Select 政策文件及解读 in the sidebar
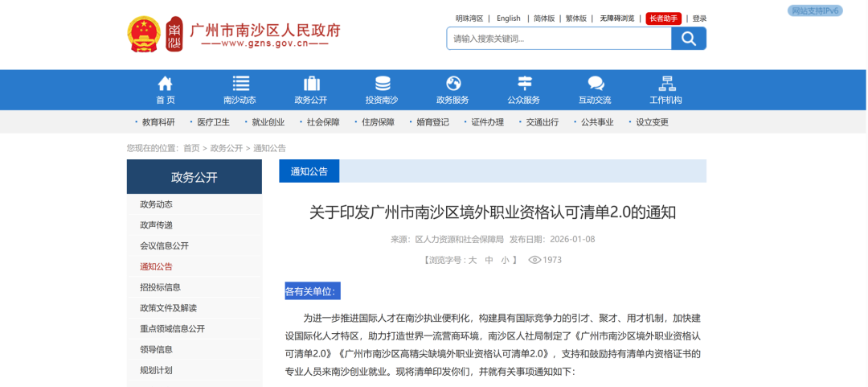Viewport: 868px width, 387px height. tap(168, 307)
